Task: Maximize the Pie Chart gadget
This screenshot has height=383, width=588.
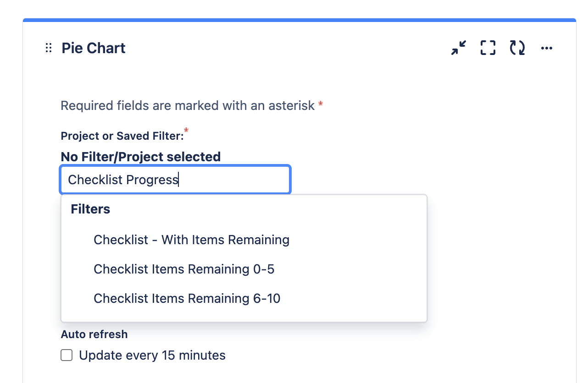Action: (x=488, y=48)
